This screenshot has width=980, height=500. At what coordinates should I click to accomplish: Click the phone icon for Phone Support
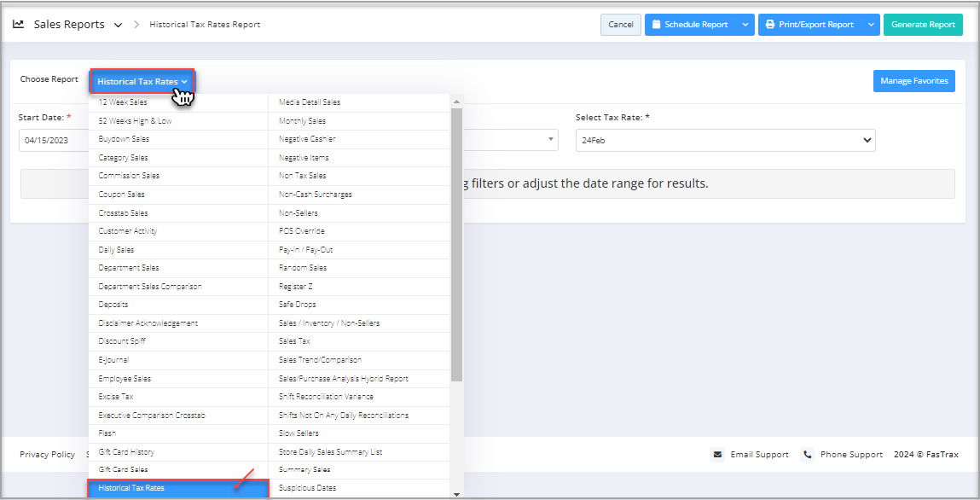(808, 455)
